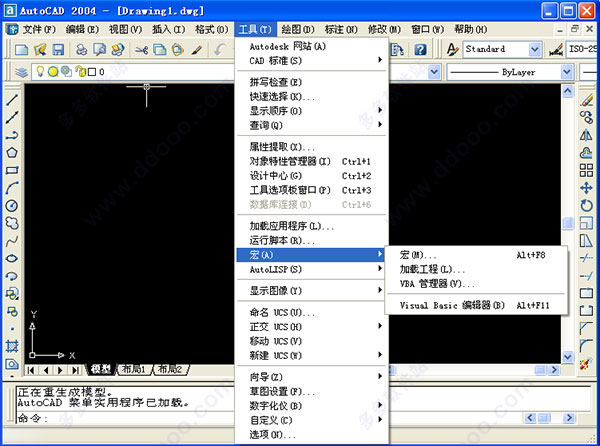
Task: Switch to 布局1 tab
Action: pos(134,369)
